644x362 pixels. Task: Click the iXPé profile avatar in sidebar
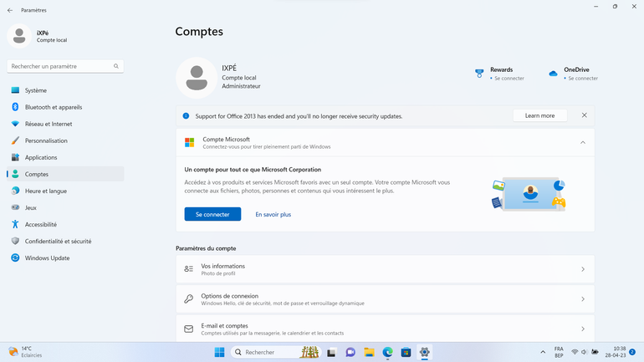[19, 36]
